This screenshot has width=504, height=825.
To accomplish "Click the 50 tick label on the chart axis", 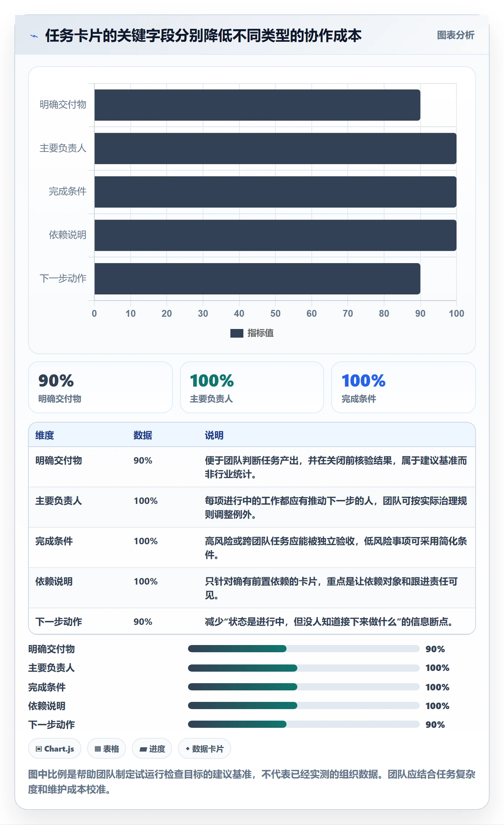I will pyautogui.click(x=275, y=314).
